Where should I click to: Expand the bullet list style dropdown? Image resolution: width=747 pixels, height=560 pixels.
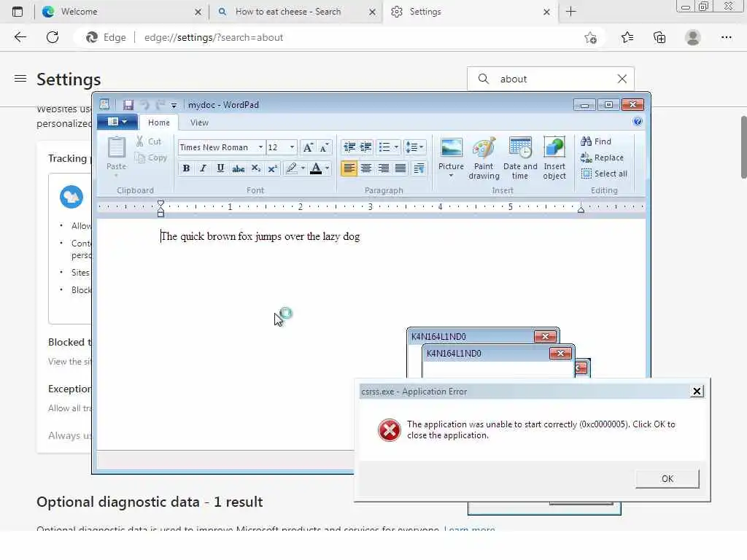[x=396, y=147]
